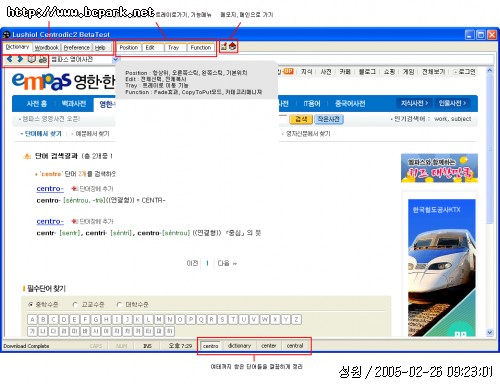Screen dimensions: 500x384
Task: Open the 백과사전 tab
Action: coord(74,104)
